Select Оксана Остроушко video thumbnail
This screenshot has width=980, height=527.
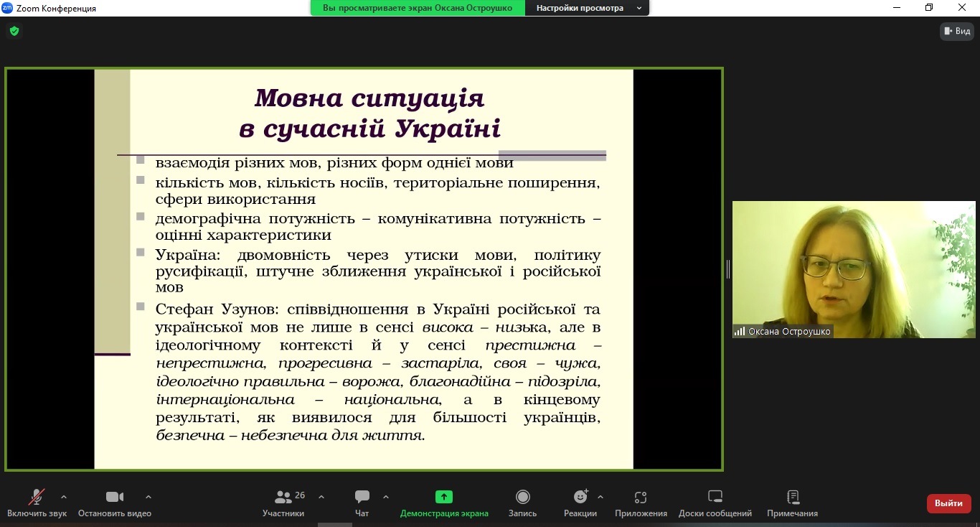pos(854,269)
